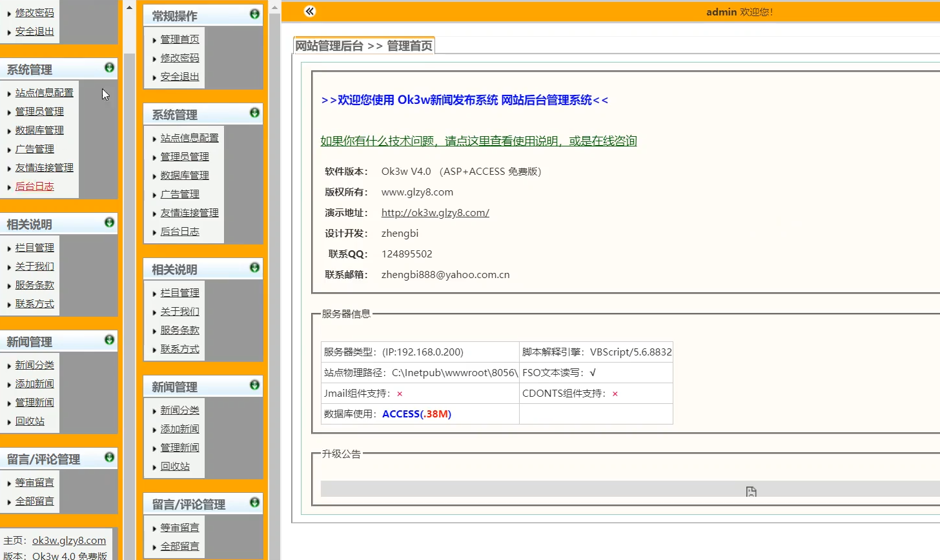Switch to the 管理首页 tab
This screenshot has width=940, height=560.
pyautogui.click(x=411, y=45)
